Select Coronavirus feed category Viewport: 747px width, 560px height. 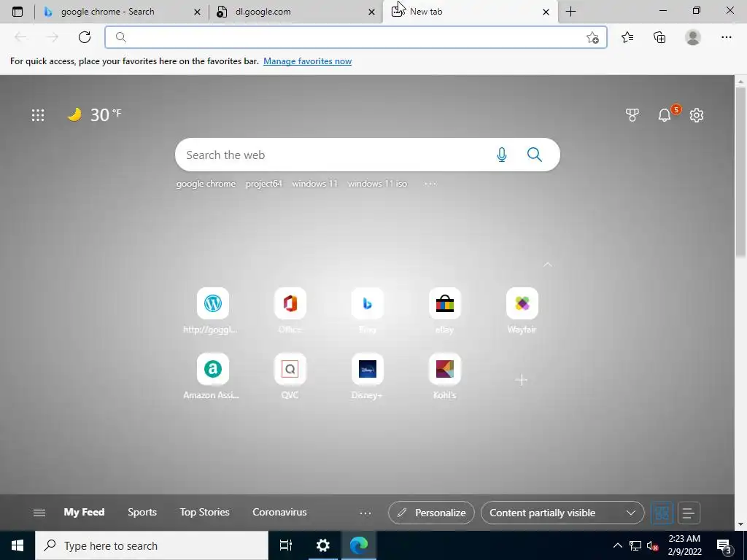pyautogui.click(x=279, y=513)
